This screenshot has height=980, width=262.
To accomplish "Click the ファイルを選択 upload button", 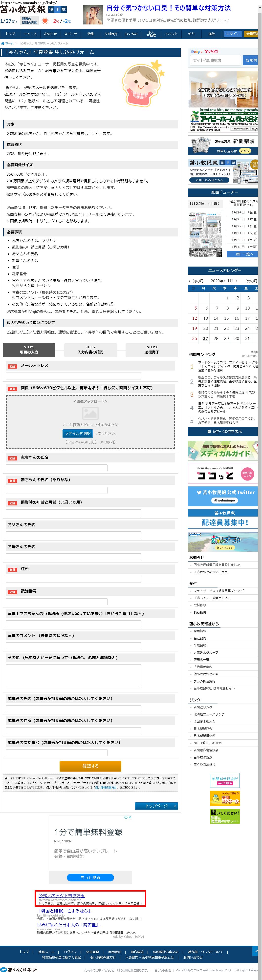I will tap(78, 433).
